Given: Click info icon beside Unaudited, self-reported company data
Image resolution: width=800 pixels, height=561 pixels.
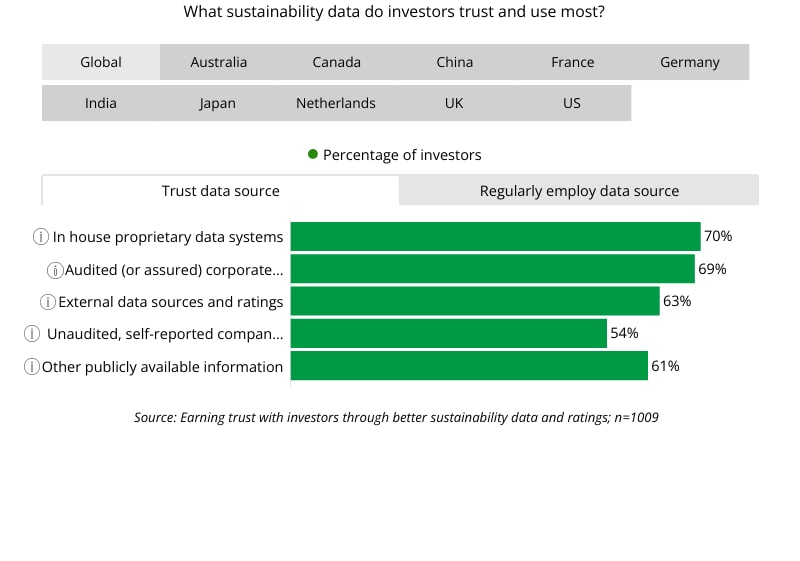Looking at the screenshot, I should [x=33, y=334].
